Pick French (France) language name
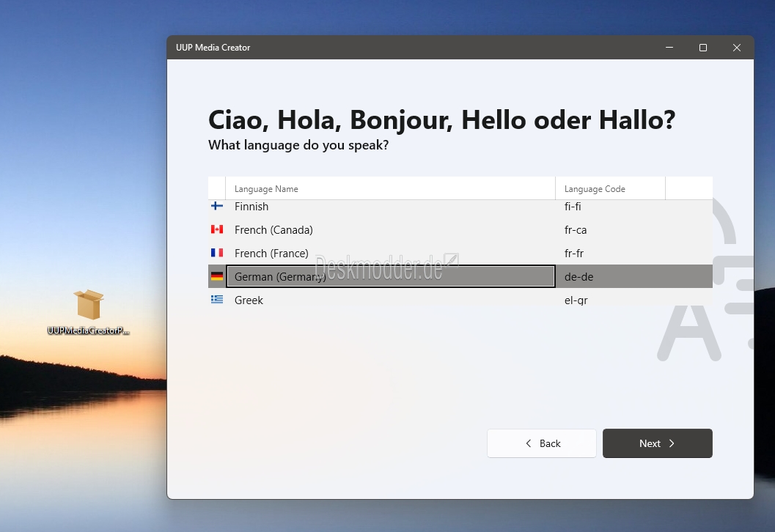 point(271,254)
